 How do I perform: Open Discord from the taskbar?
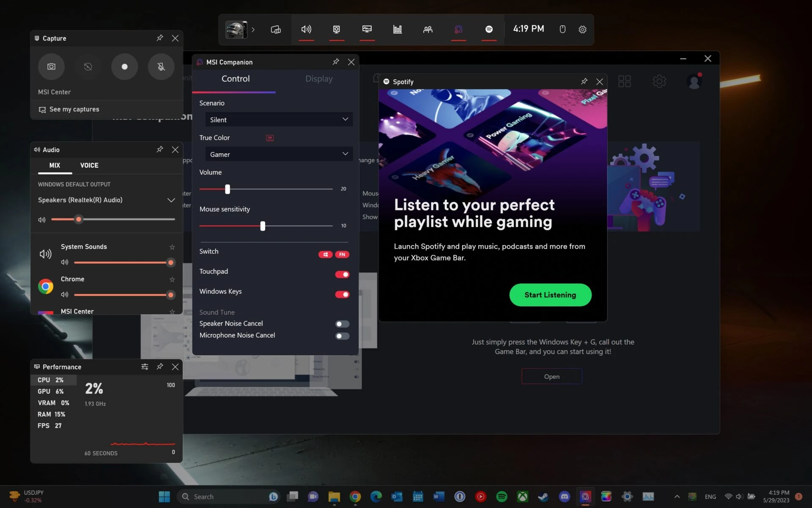564,497
